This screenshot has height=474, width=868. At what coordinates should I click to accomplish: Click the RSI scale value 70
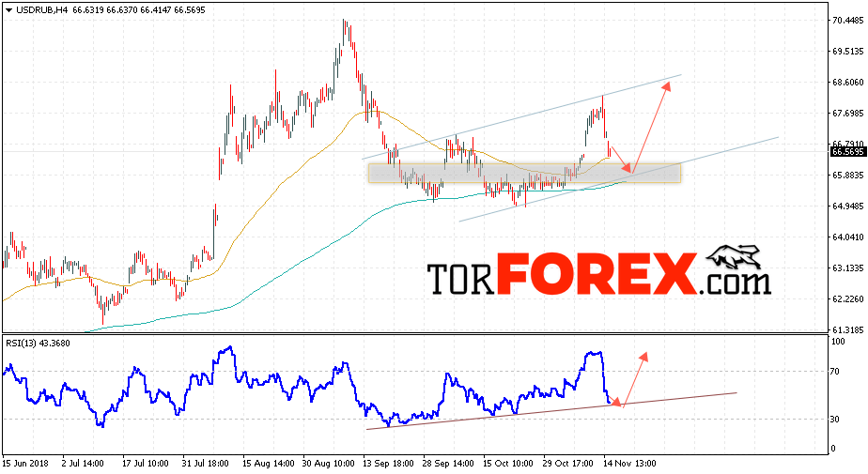pyautogui.click(x=836, y=372)
